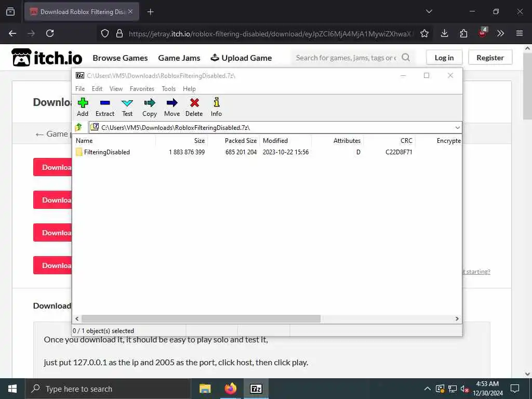Sort by the Size column header
Viewport: 532px width, 399px height.
tap(181, 140)
